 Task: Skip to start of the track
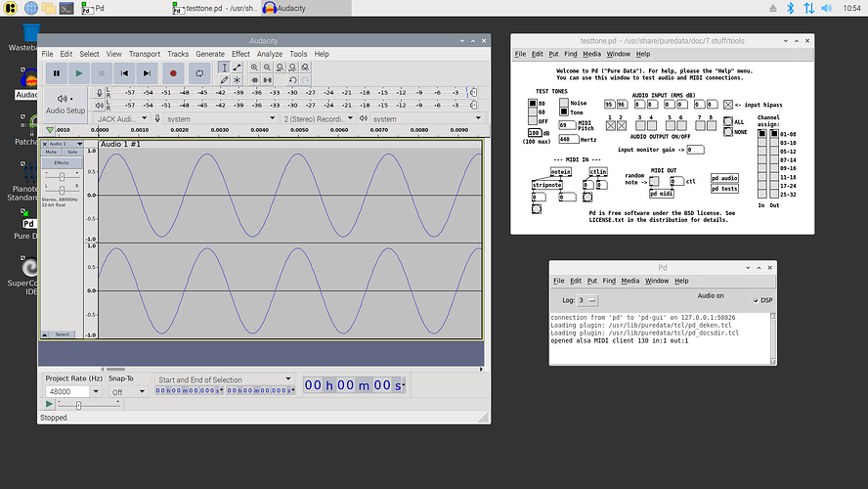tap(124, 73)
